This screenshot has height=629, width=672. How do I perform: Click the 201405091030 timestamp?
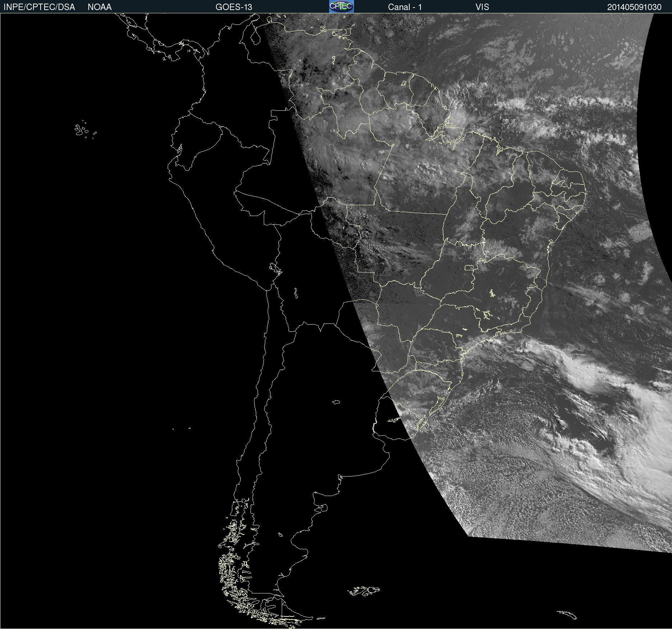point(634,7)
